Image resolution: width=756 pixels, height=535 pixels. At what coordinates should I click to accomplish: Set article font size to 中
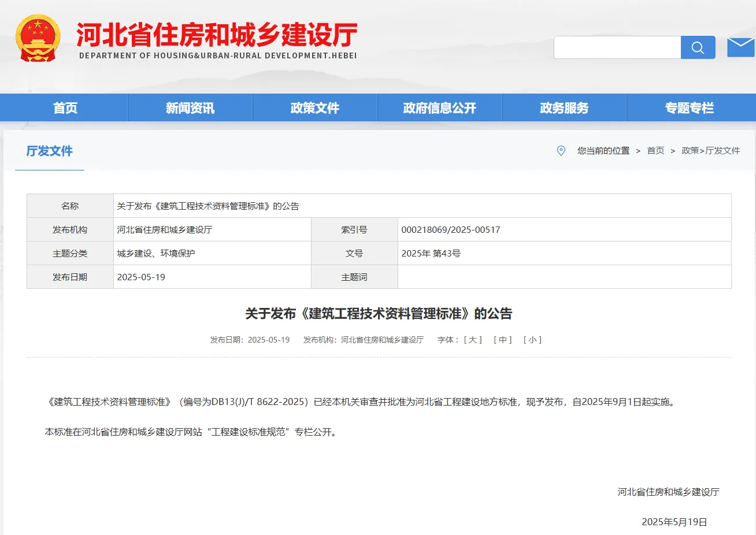point(502,340)
